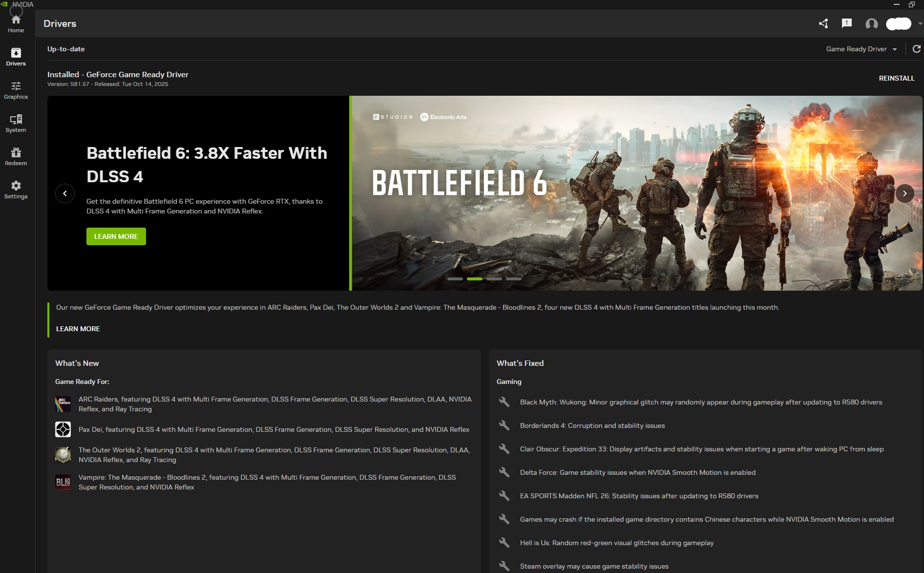Go to the Home section
Screen dimensions: 924x573
click(16, 23)
